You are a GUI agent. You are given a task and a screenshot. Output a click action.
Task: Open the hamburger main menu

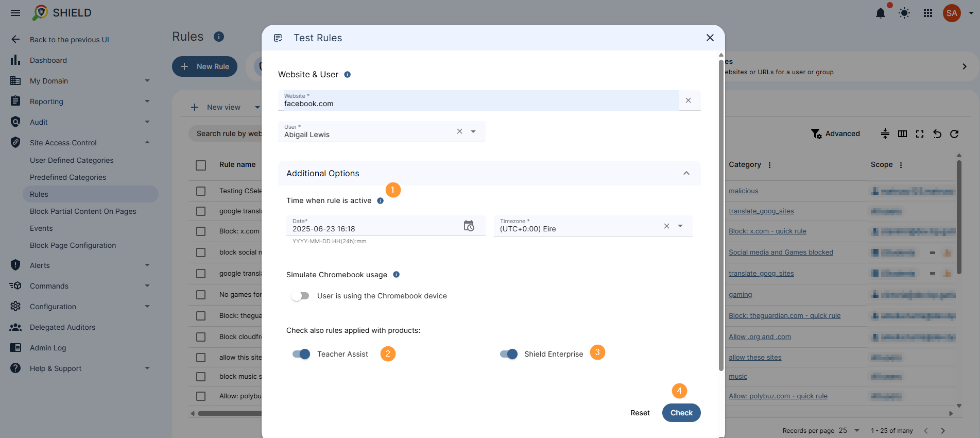click(x=15, y=13)
